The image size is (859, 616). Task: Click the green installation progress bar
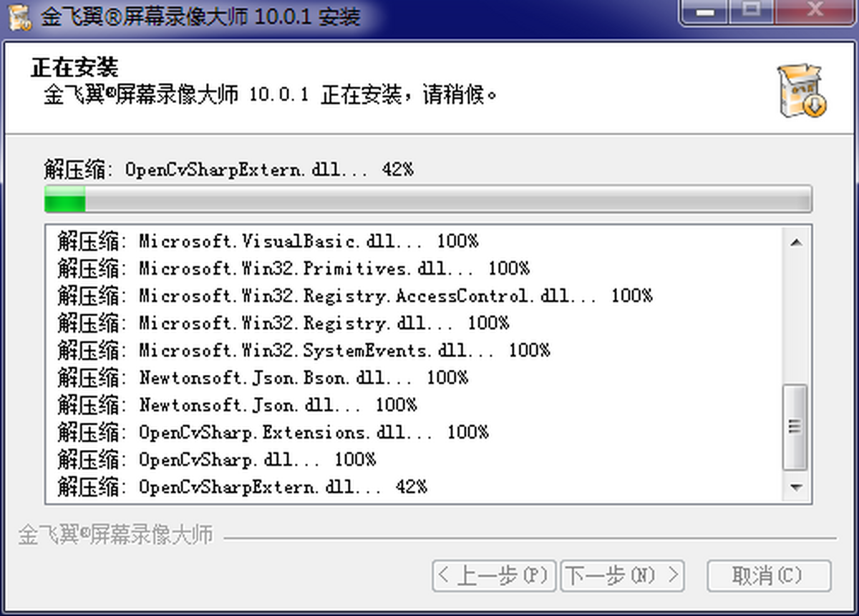pyautogui.click(x=427, y=199)
